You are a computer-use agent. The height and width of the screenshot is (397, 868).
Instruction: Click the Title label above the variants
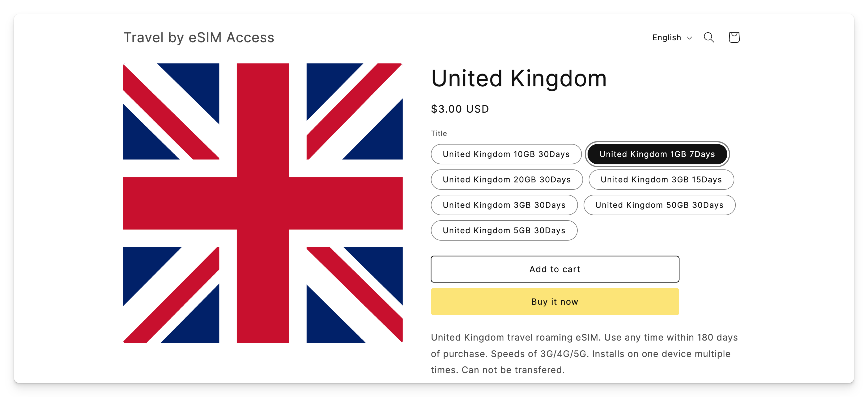pyautogui.click(x=439, y=134)
